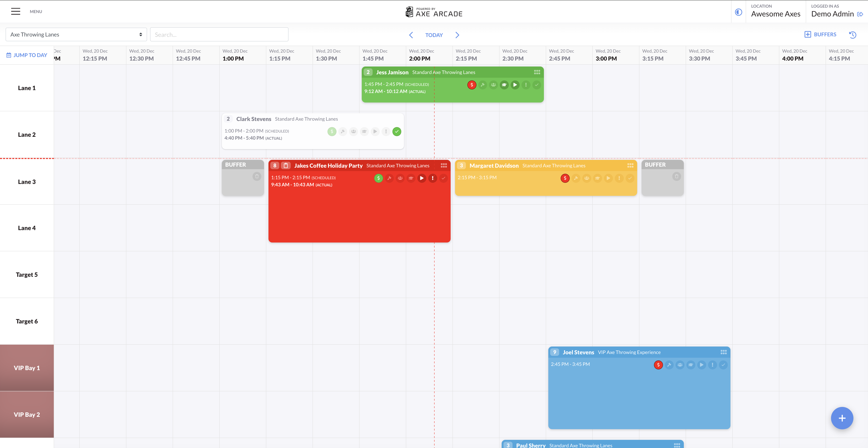This screenshot has height=448, width=868.
Task: Open grid menu on Margaret Davidson booking
Action: 630,165
